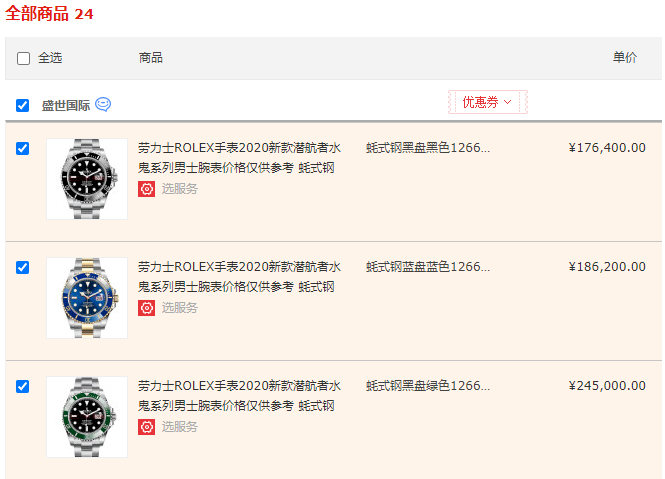665x479 pixels.
Task: Tick the 全选 select-all checkbox
Action: pos(23,58)
